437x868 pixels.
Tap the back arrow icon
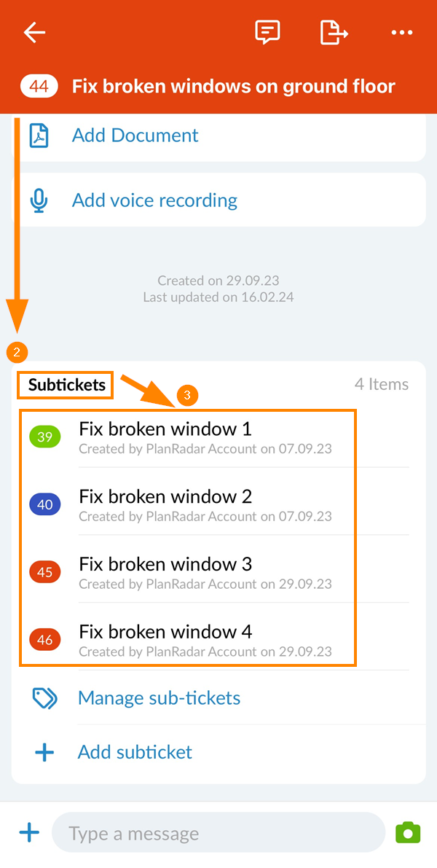tap(34, 33)
